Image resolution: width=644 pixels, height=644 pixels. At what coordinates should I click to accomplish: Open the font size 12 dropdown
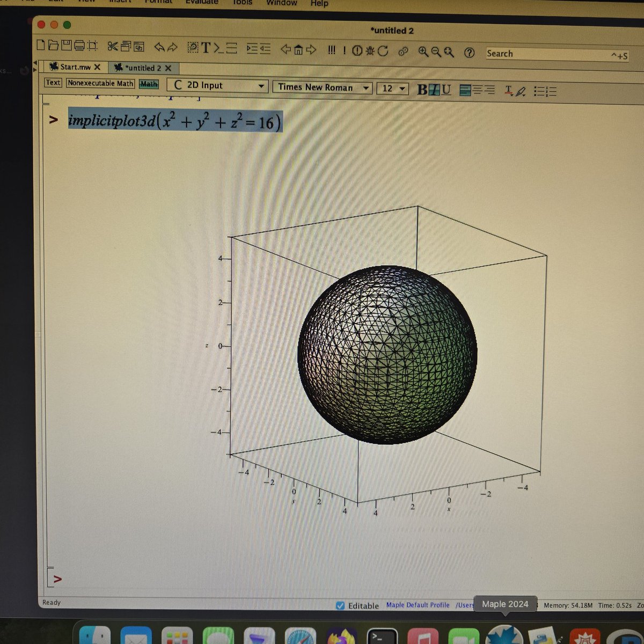click(393, 89)
